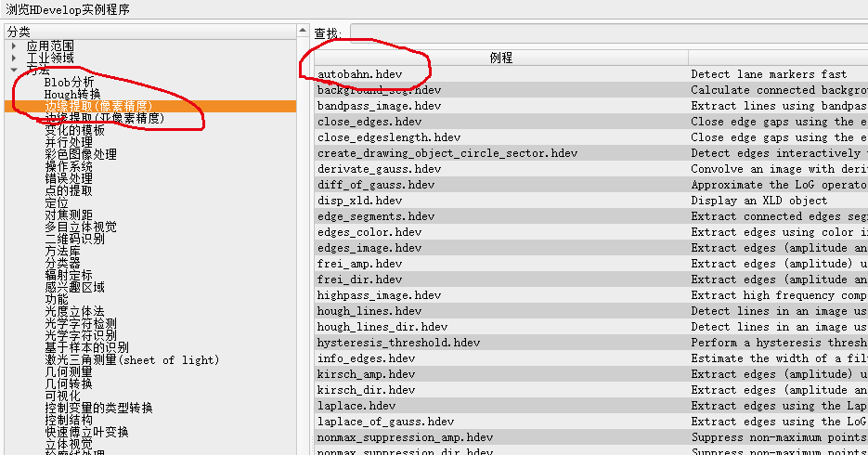Expand the 应用范围 tree node arrow
This screenshot has width=868, height=455.
[14, 45]
